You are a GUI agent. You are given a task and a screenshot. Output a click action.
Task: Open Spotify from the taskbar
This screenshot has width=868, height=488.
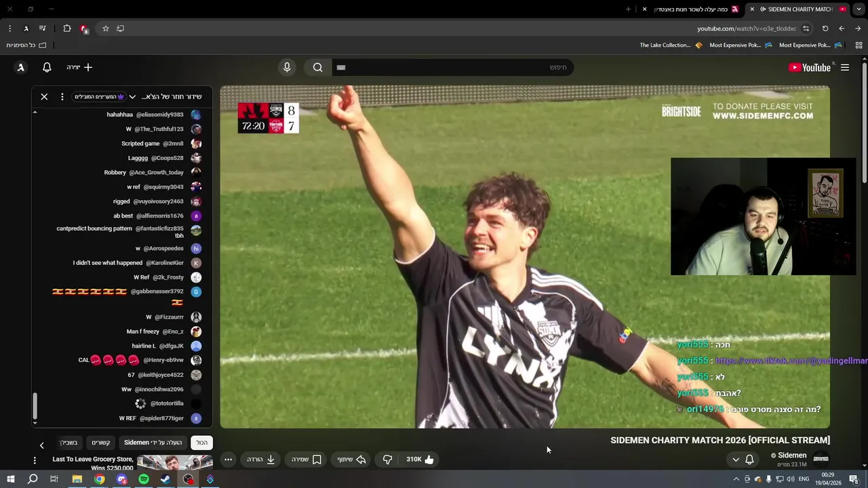pyautogui.click(x=144, y=479)
